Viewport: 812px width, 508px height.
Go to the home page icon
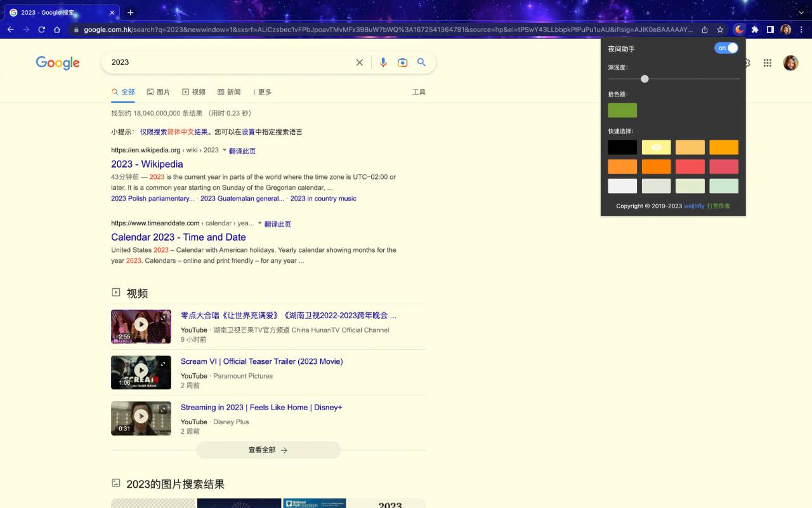(x=57, y=29)
